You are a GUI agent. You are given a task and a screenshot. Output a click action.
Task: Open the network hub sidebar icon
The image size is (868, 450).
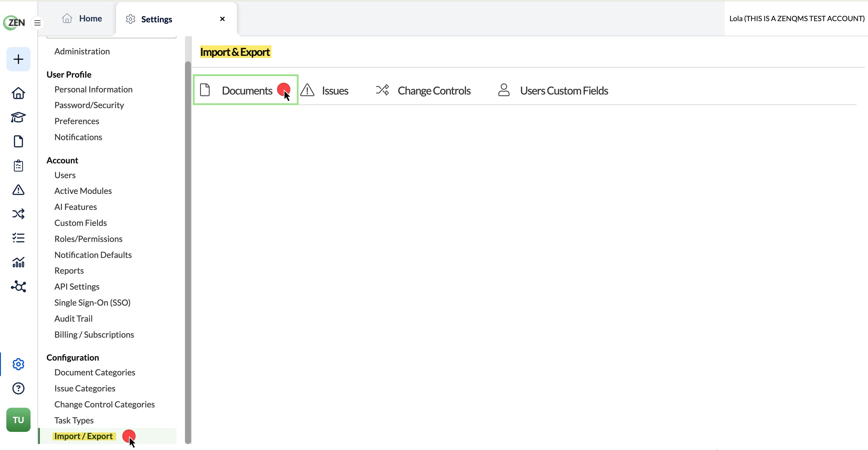(18, 286)
